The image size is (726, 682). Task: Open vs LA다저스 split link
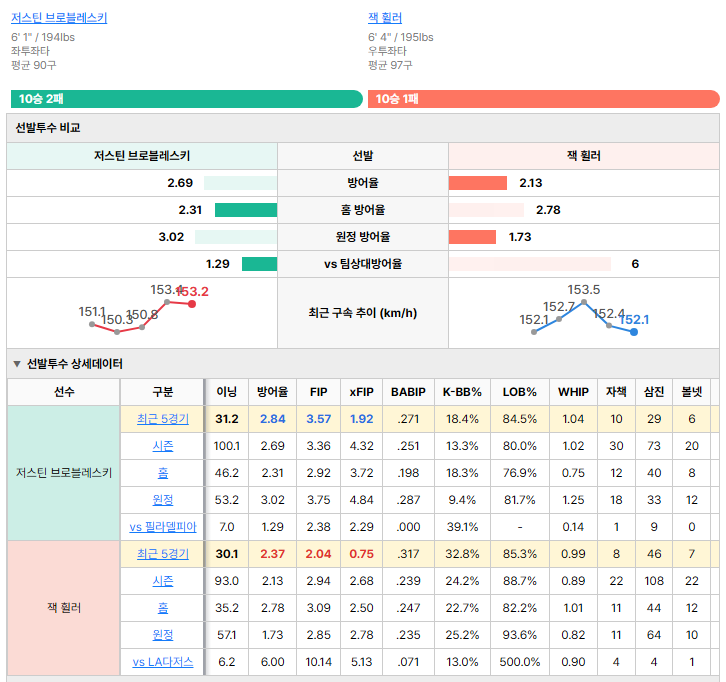(163, 662)
